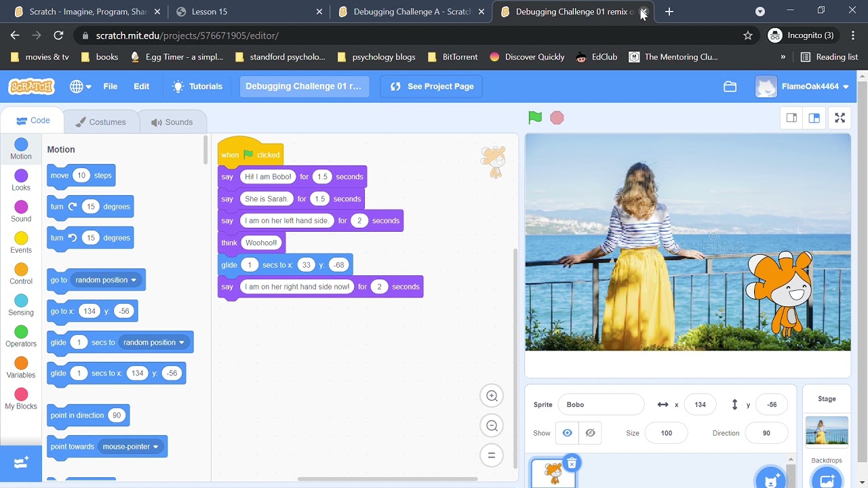Viewport: 868px width, 488px height.
Task: Open the Add Extension button
Action: 21,463
